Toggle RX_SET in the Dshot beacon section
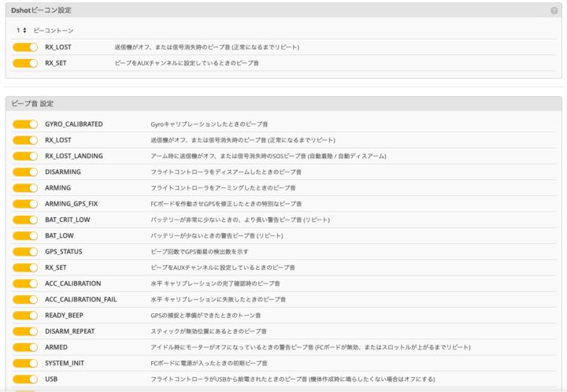The height and width of the screenshot is (392, 567). point(25,61)
